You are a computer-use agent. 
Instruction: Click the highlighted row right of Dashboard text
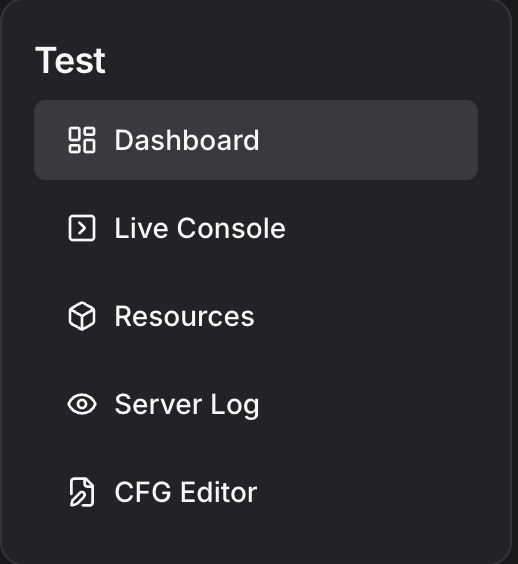(367, 140)
